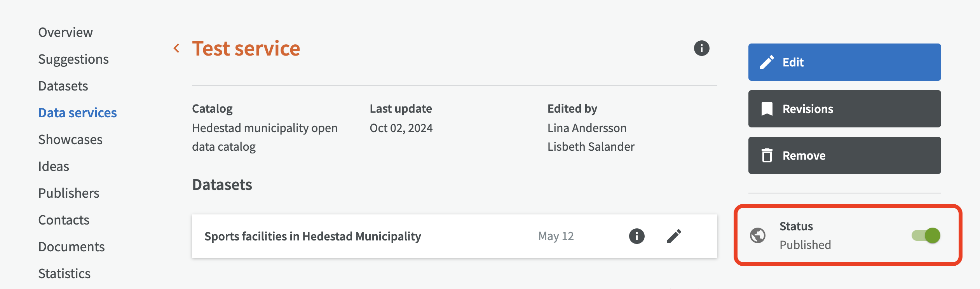This screenshot has width=980, height=289.
Task: Toggle the Published status switch
Action: coord(926,235)
